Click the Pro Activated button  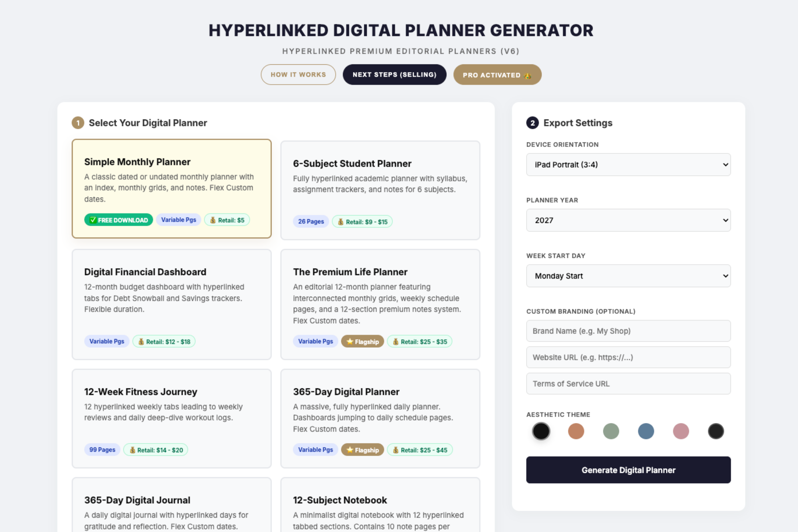point(497,75)
